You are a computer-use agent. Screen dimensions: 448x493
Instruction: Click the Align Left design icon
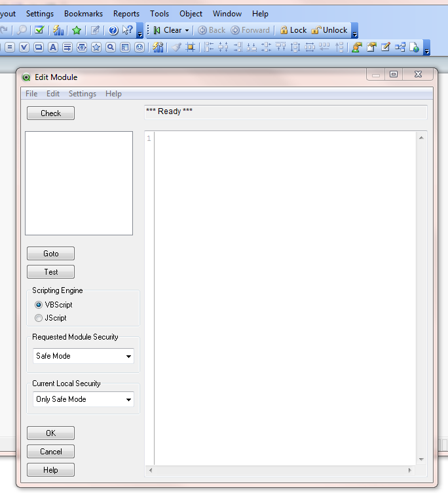coord(208,47)
